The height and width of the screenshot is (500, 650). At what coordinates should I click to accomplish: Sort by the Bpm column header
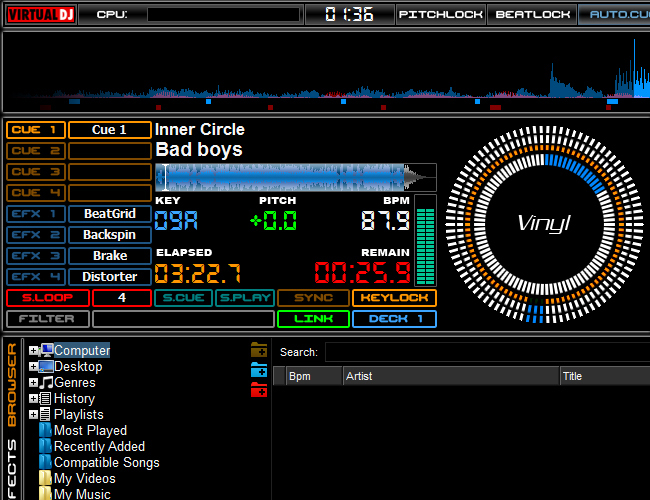314,376
